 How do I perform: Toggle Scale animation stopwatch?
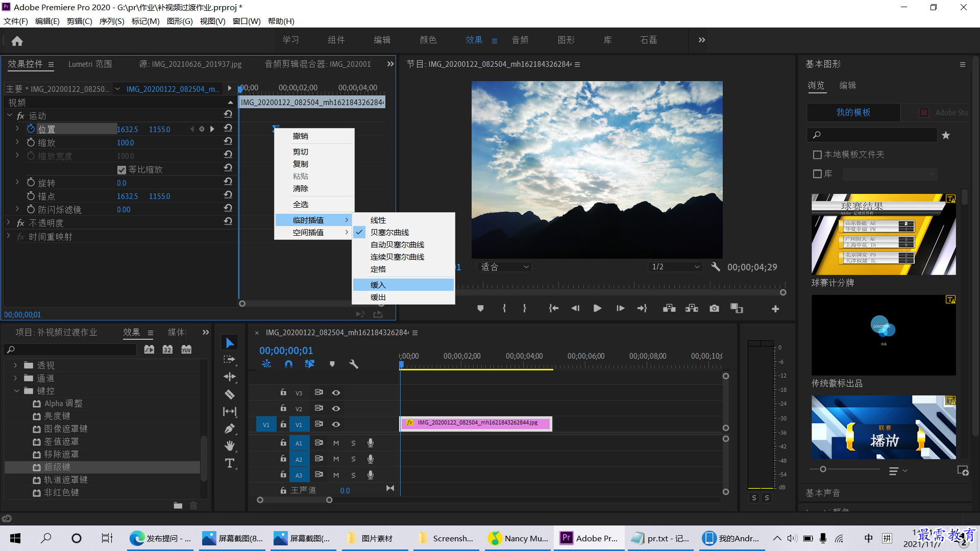[31, 142]
